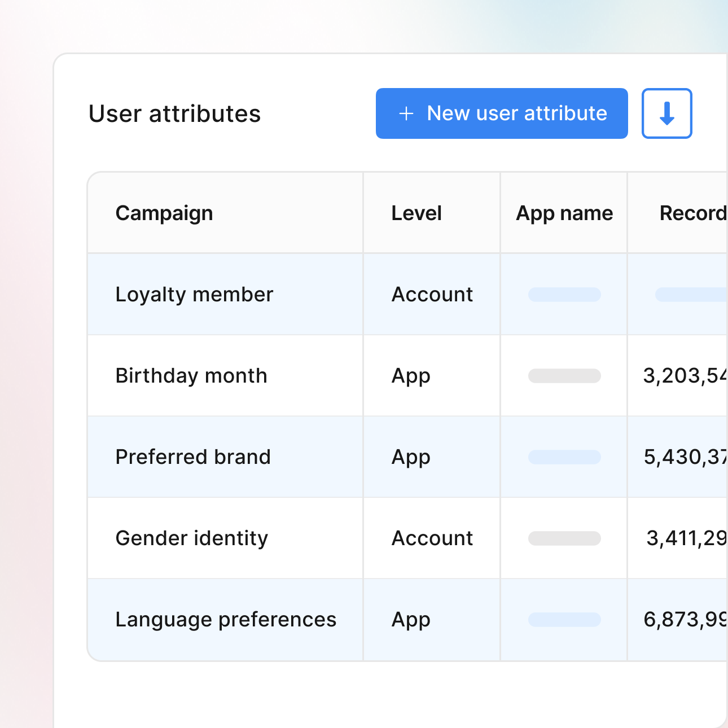Click the download icon button
The height and width of the screenshot is (728, 728).
point(666,113)
